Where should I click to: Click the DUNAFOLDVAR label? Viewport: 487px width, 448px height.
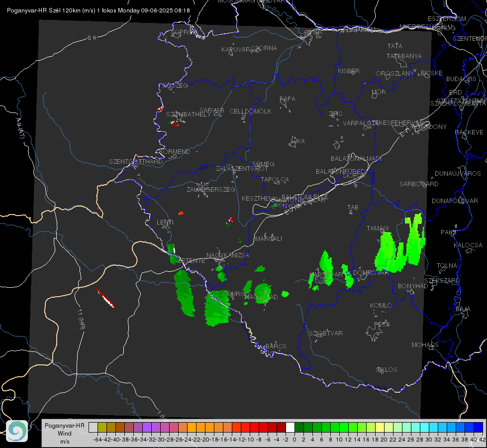coord(455,201)
